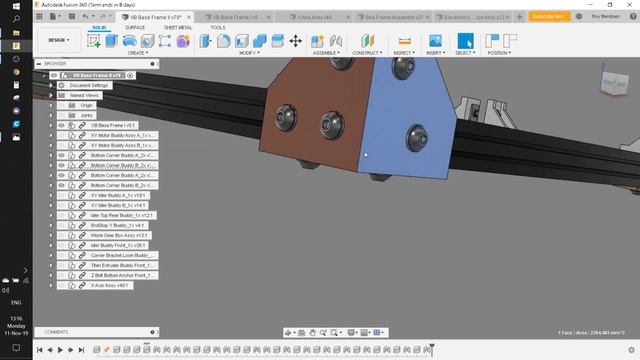Open the DESIGN workspace dropdown

click(59, 40)
